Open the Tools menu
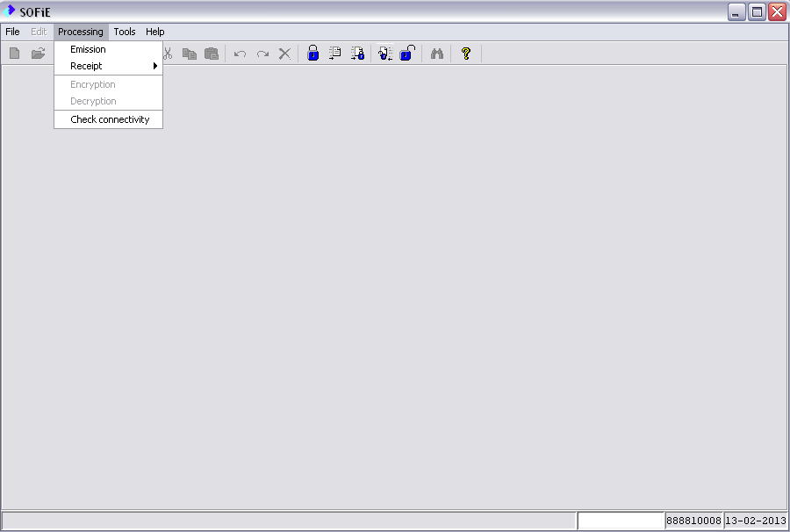790x532 pixels. pos(125,32)
